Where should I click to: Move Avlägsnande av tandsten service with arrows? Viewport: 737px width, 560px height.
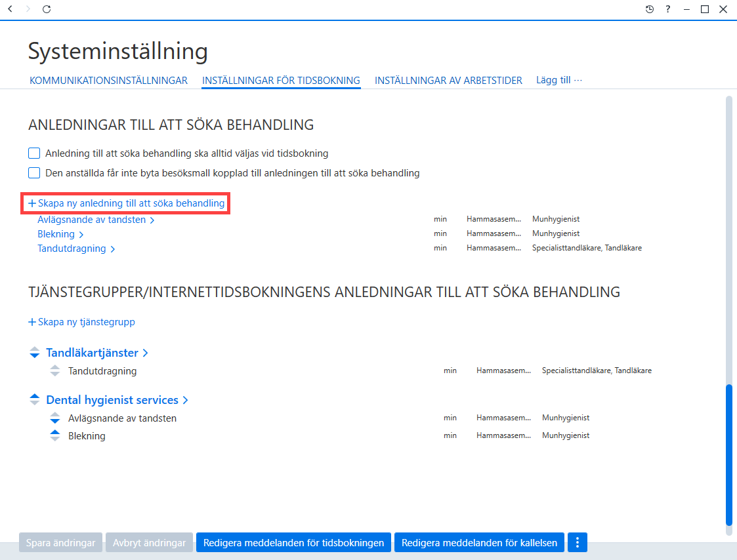55,418
